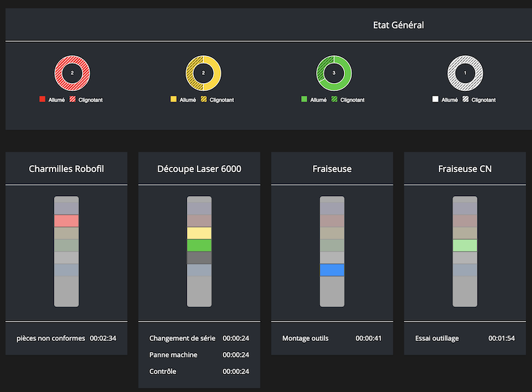
Task: Click the lit yellow light on Découpe Laser 6000
Action: click(x=199, y=233)
